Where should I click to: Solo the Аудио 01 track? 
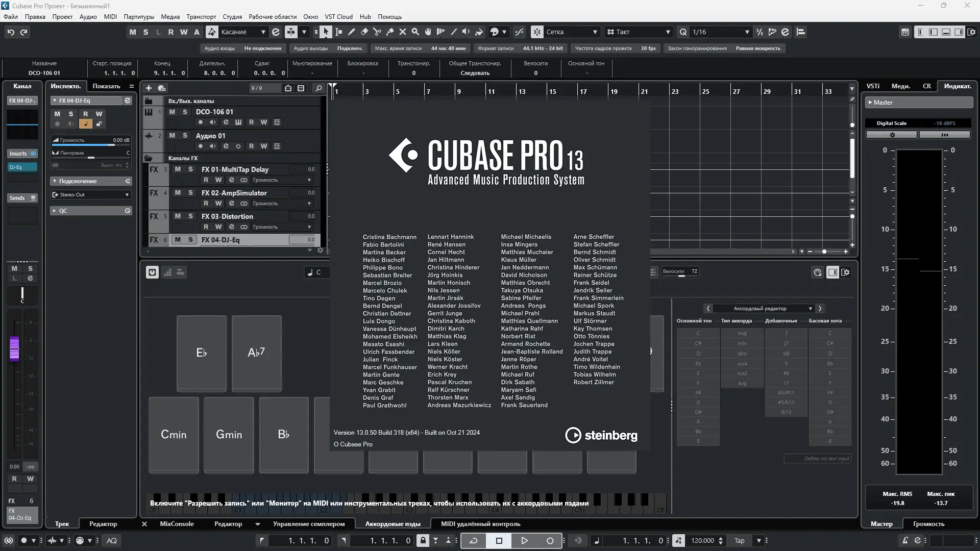185,136
